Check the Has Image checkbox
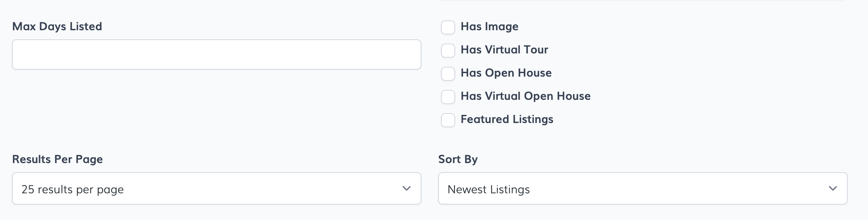Viewport: 868px width, 220px height. coord(448,27)
